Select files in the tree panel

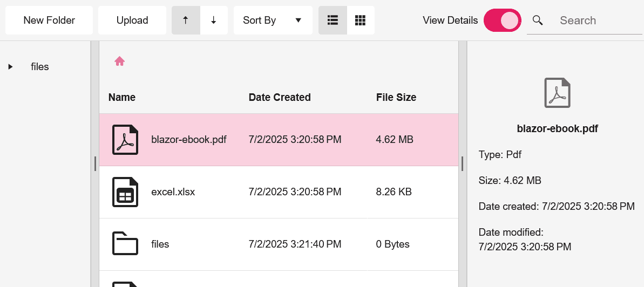(40, 66)
